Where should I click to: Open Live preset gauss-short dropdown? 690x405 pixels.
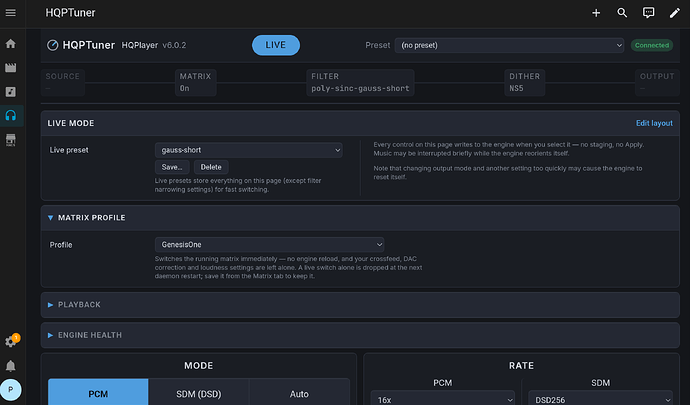[249, 150]
